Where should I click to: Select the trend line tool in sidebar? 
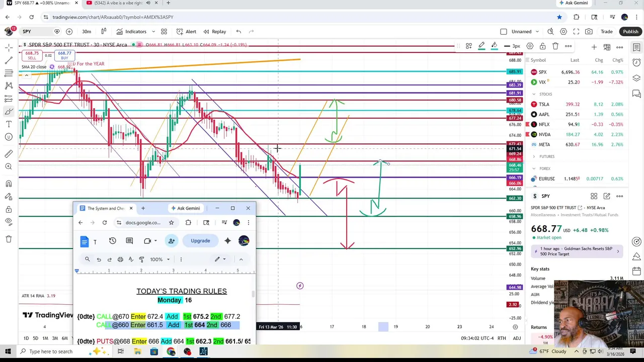click(x=9, y=60)
